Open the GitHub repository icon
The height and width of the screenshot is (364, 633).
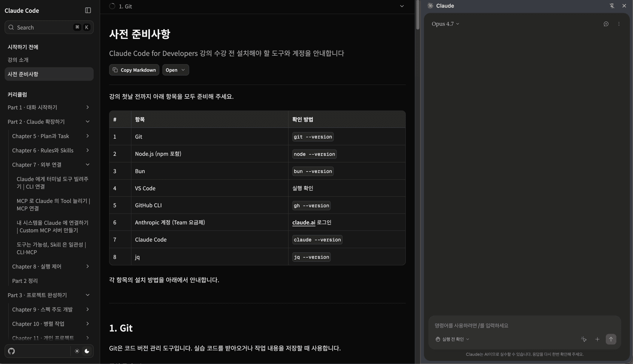coord(11,351)
